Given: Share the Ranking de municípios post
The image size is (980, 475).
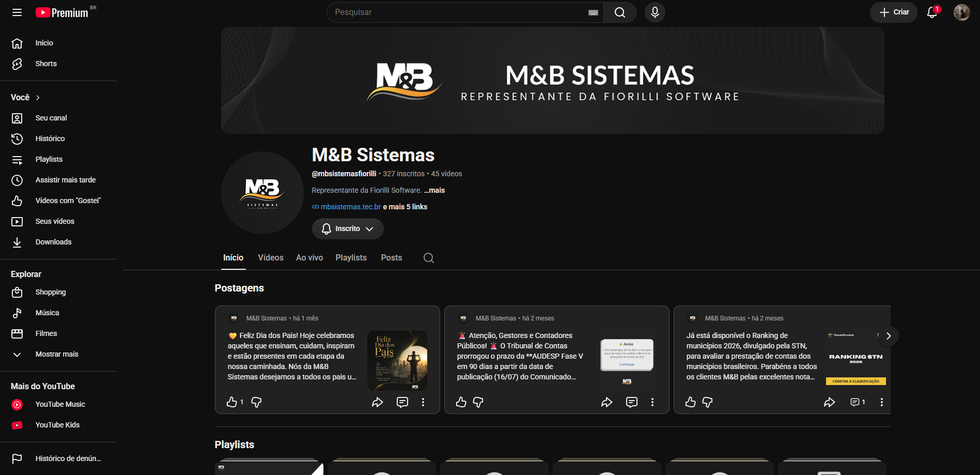Looking at the screenshot, I should [x=830, y=402].
